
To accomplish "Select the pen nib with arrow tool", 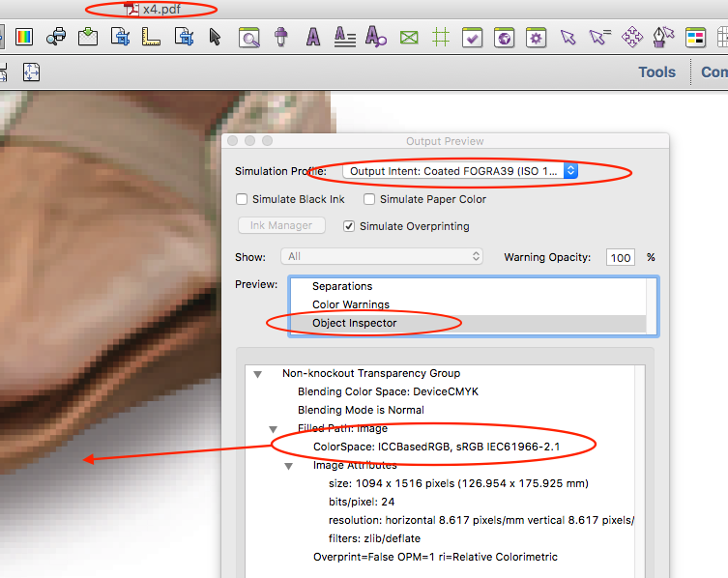I will coord(663,37).
